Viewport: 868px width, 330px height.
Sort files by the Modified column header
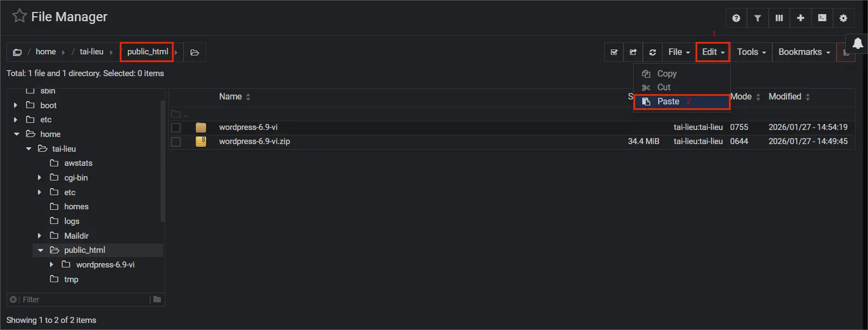784,96
